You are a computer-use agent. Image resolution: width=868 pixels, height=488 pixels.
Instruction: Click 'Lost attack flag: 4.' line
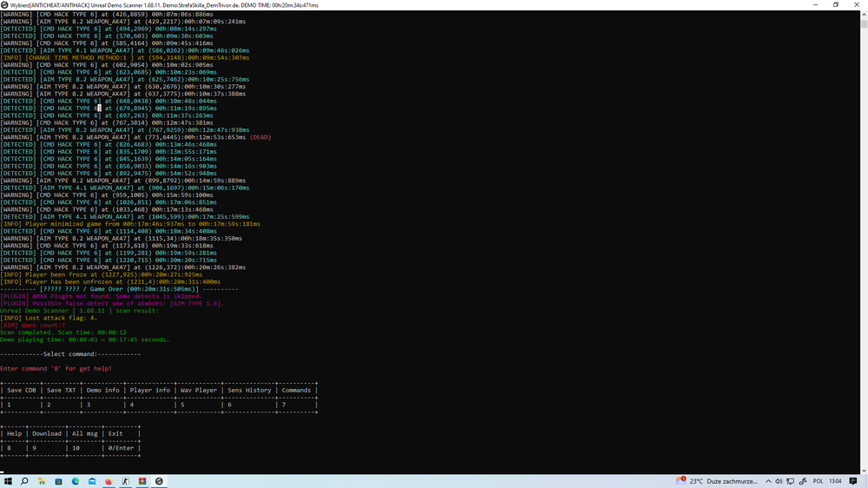click(49, 318)
